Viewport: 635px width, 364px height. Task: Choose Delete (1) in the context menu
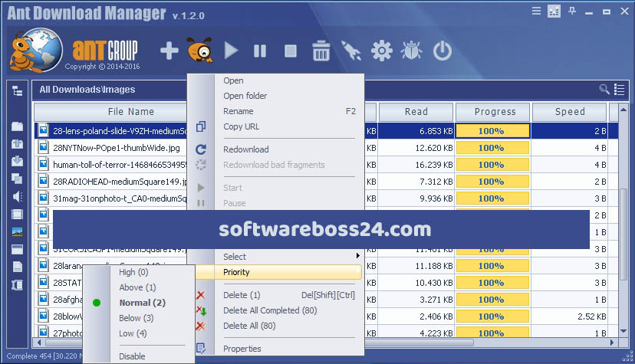click(x=242, y=295)
